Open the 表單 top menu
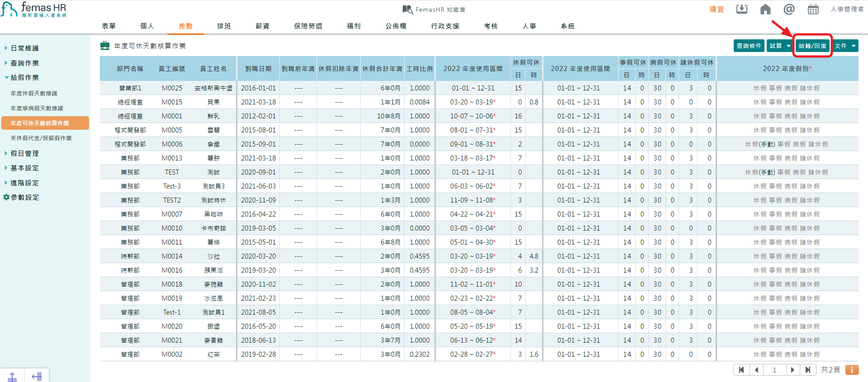The image size is (868, 382). 108,26
